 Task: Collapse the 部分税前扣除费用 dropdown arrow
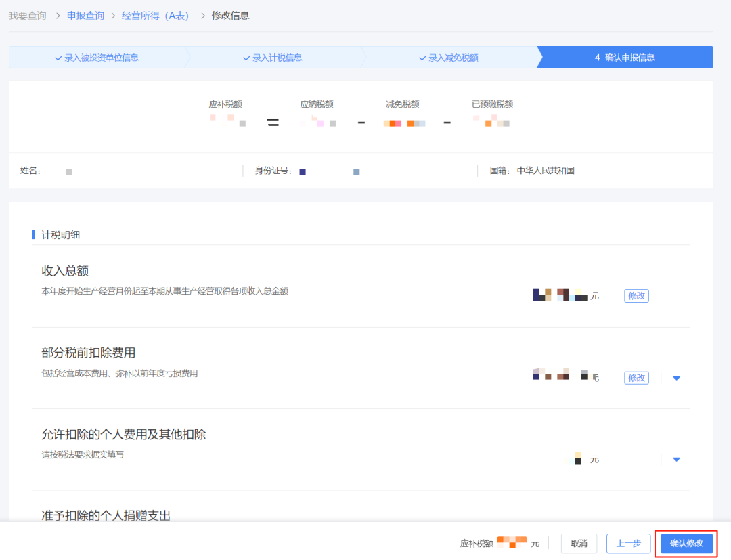pyautogui.click(x=676, y=378)
